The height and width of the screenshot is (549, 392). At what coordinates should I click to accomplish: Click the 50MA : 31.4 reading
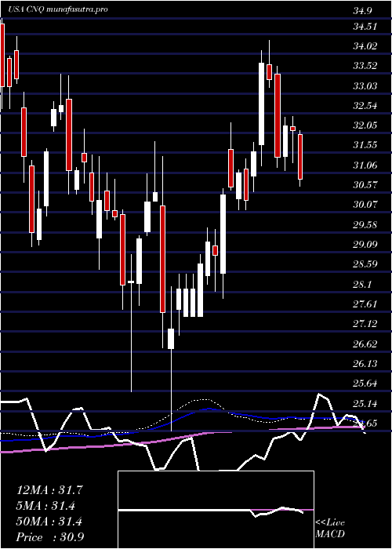click(x=49, y=522)
